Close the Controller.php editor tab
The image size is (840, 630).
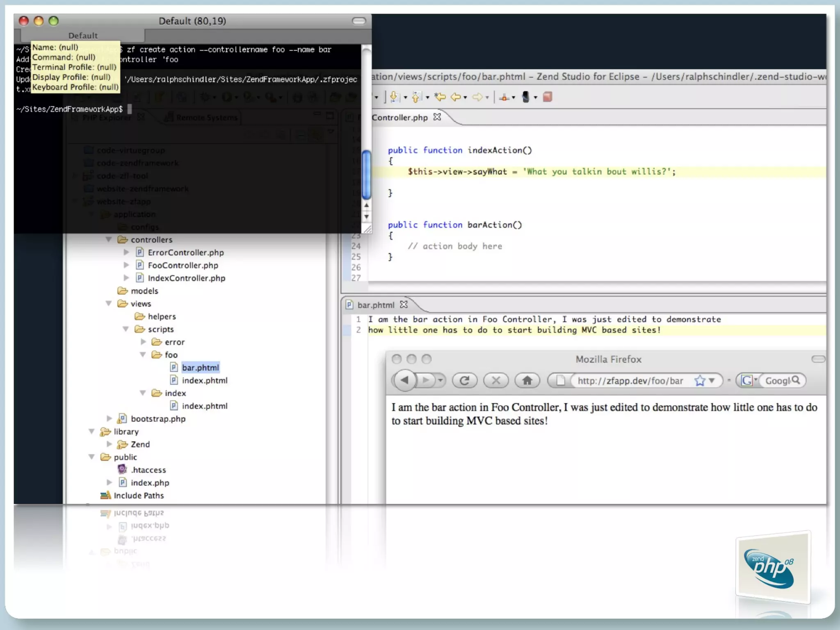point(437,117)
